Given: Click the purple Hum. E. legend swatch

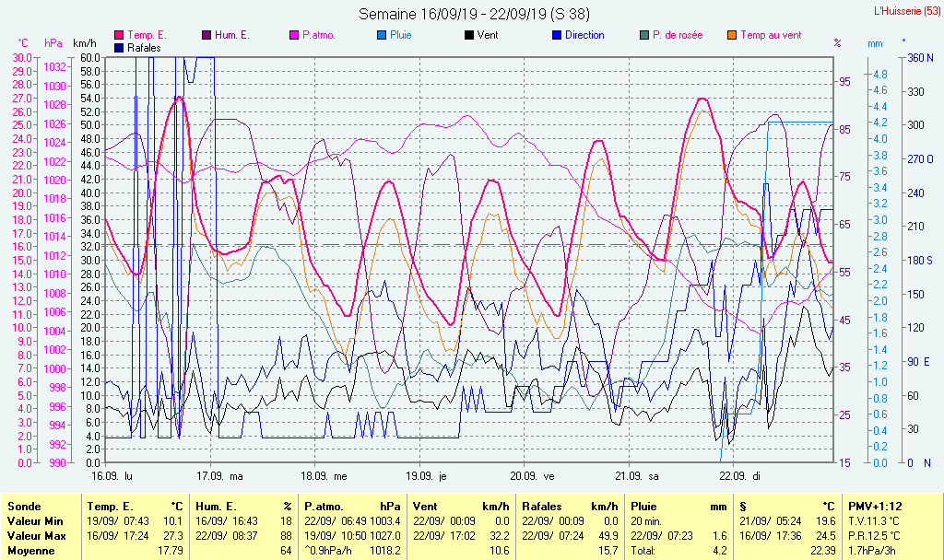Looking at the screenshot, I should [206, 36].
